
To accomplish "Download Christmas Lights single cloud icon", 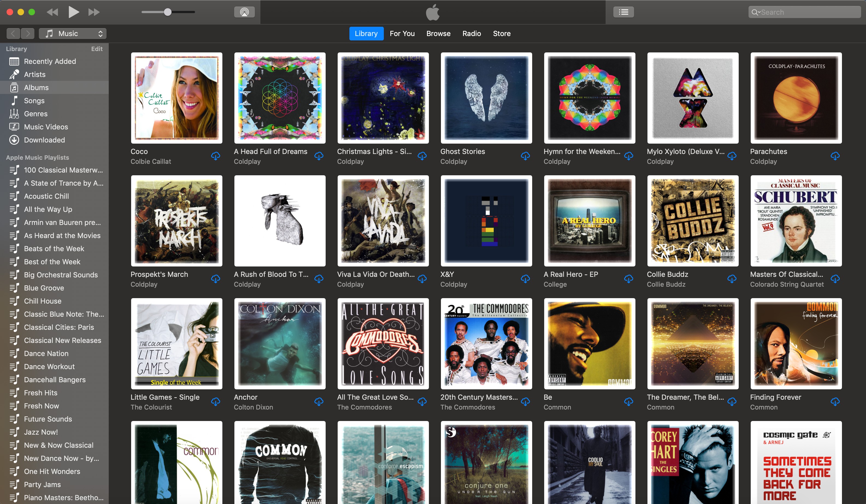I will click(422, 156).
